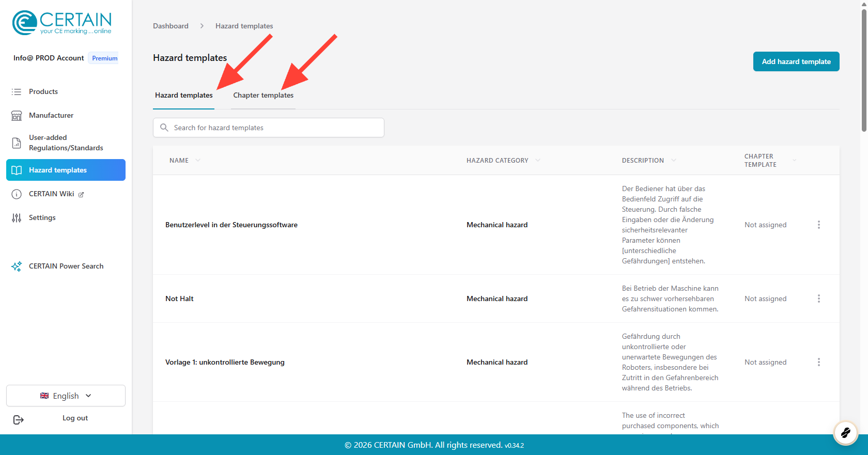Click the Premium account badge

(x=105, y=58)
